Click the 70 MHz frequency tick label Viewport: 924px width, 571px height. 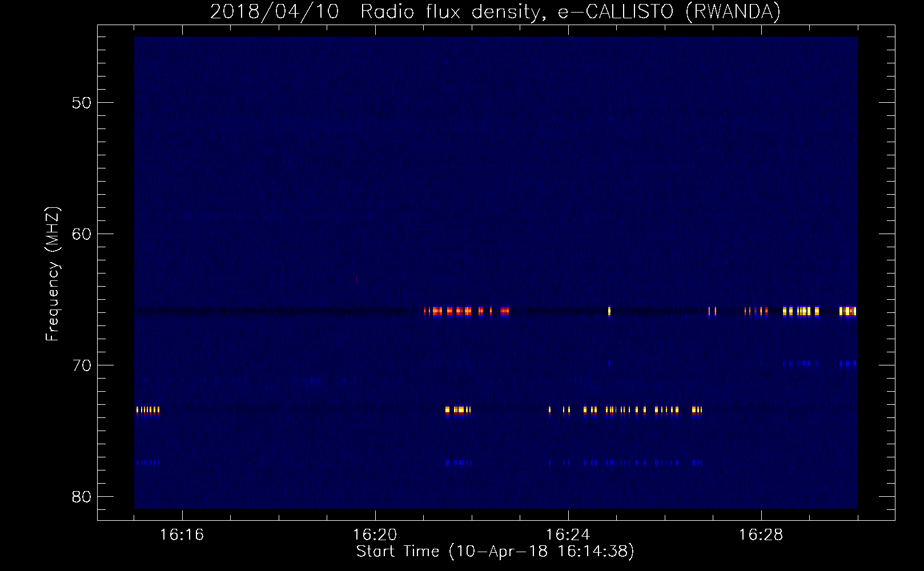point(82,365)
